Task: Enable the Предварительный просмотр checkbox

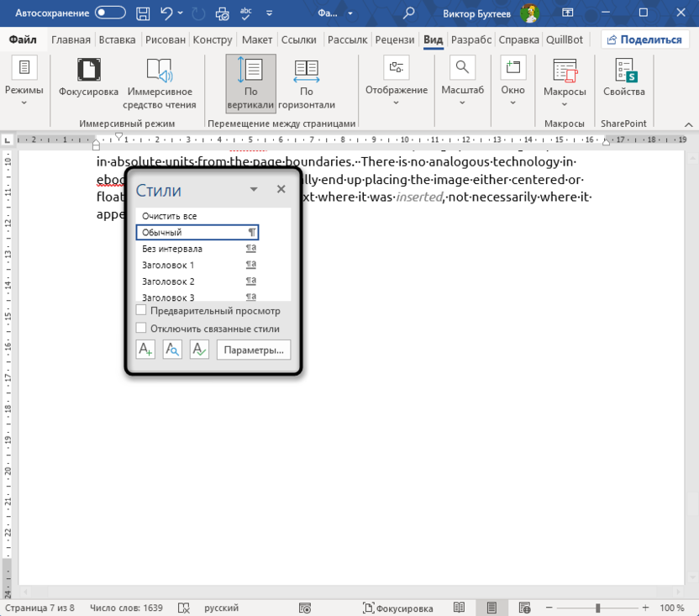Action: pyautogui.click(x=141, y=311)
